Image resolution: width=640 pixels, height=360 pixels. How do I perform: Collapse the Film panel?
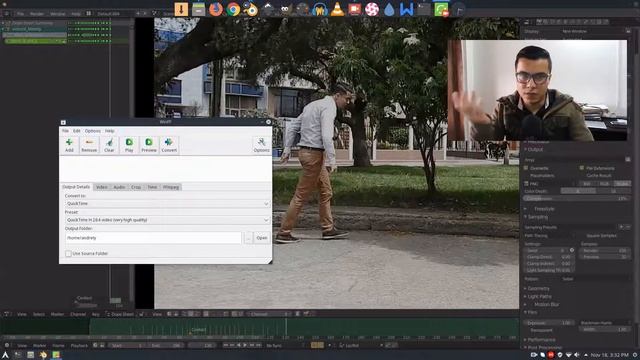click(x=531, y=312)
